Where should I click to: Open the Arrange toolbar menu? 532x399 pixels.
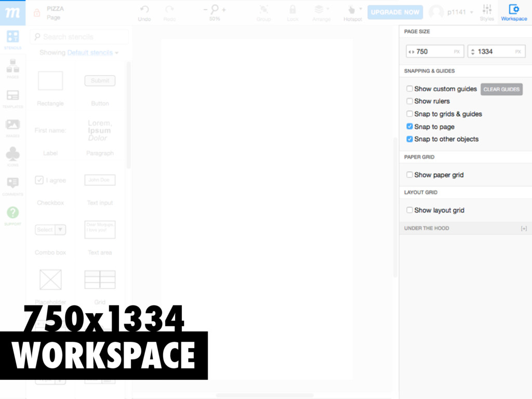pyautogui.click(x=321, y=13)
